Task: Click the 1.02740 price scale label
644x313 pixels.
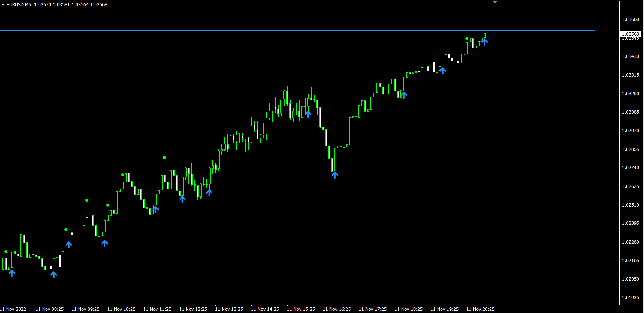Action: click(631, 168)
